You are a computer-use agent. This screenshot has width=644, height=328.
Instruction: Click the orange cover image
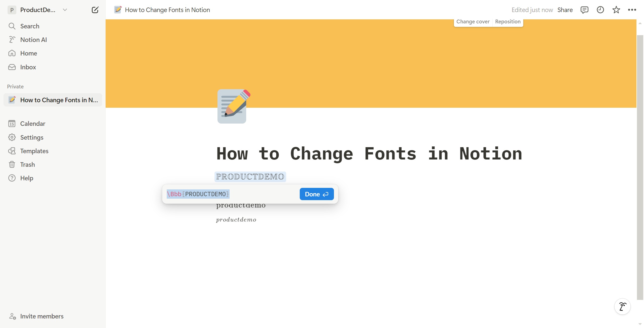(371, 64)
